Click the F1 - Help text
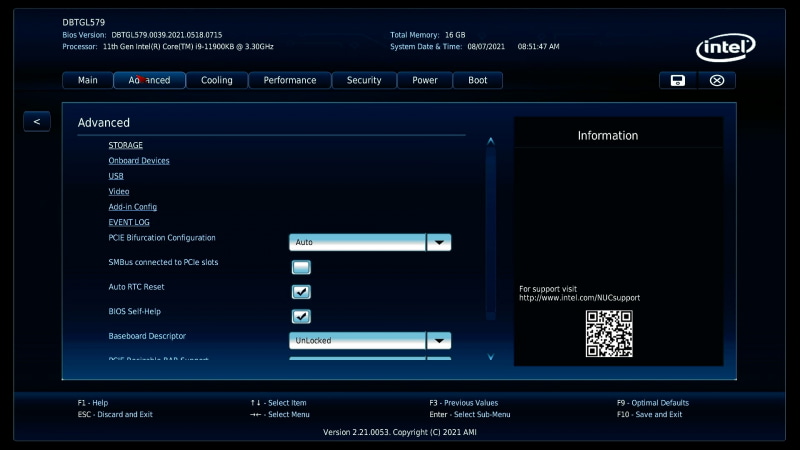The width and height of the screenshot is (800, 450). pos(93,403)
